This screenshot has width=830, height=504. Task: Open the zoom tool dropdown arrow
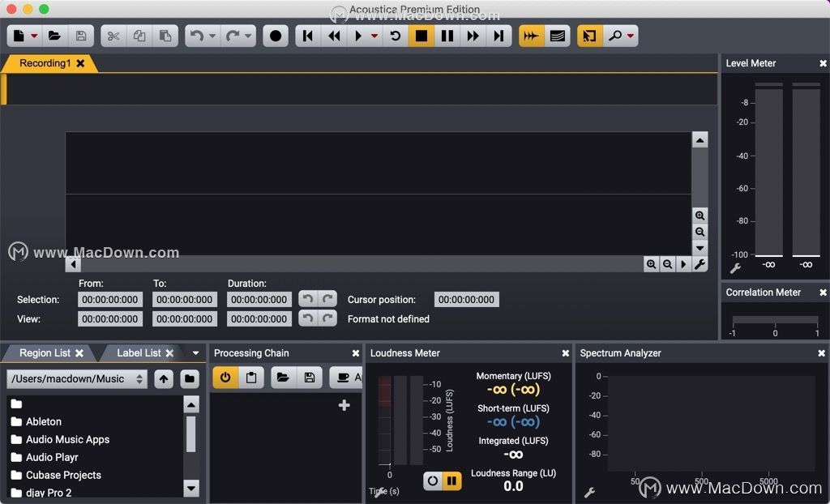pos(631,36)
